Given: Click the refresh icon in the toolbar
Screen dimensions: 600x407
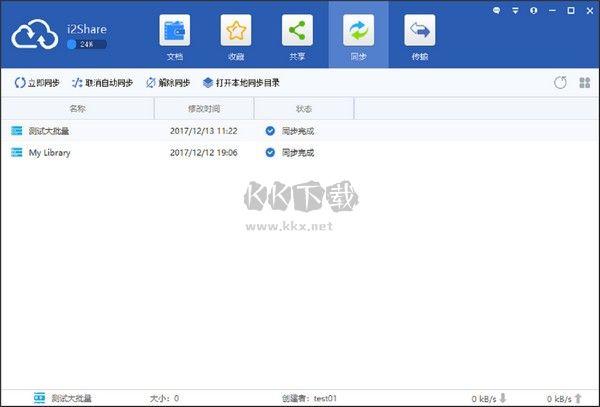Looking at the screenshot, I should 560,82.
